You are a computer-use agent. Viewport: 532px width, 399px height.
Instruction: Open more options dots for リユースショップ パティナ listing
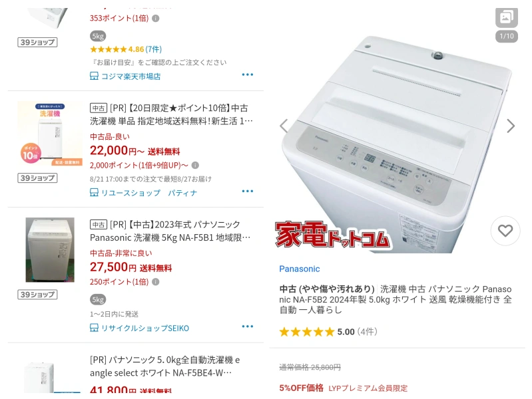coord(247,192)
